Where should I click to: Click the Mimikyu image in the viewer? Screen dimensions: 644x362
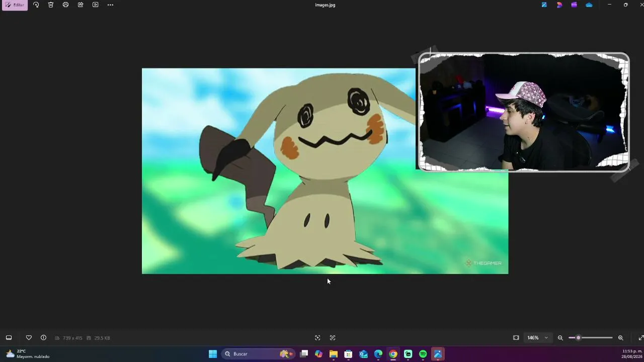[x=325, y=171]
